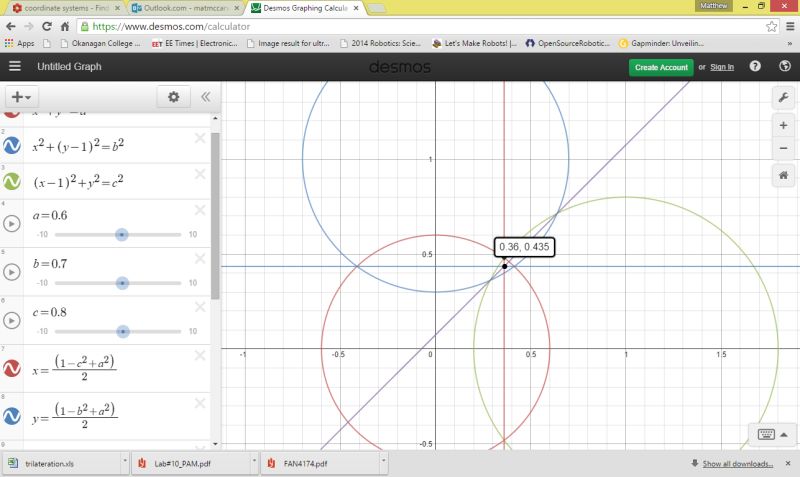Click the Sign In link
800x477 pixels.
coord(722,67)
